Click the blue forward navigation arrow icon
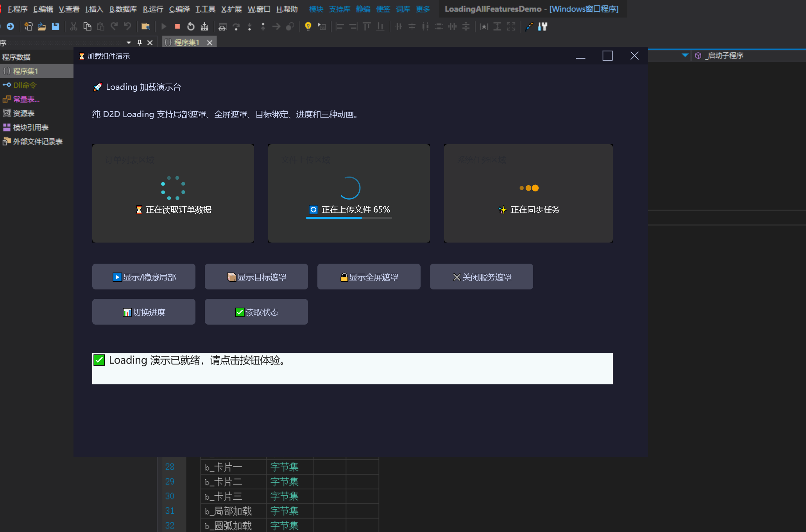Viewport: 806px width, 532px height. point(11,27)
